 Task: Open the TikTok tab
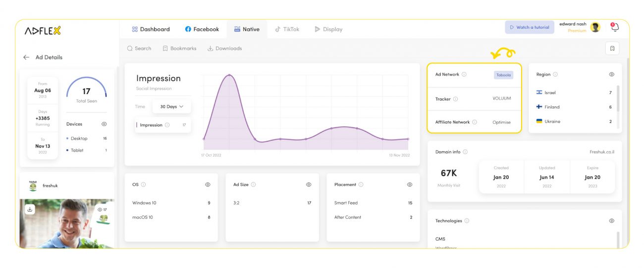[287, 29]
